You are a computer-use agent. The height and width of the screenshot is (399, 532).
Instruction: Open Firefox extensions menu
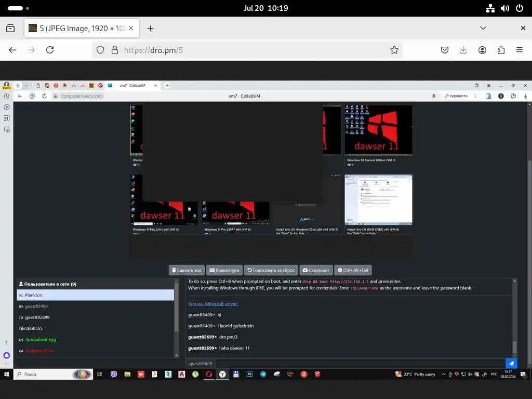tap(501, 50)
